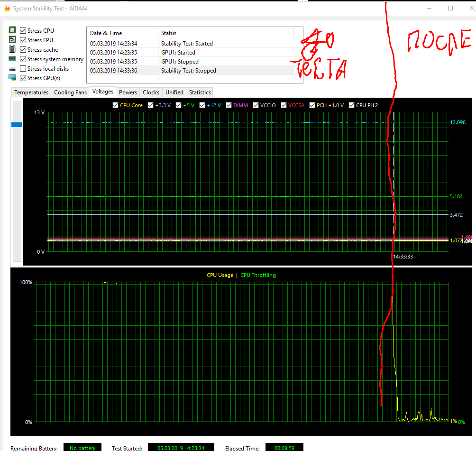Toggle the Stress CPU checkbox

coord(23,30)
